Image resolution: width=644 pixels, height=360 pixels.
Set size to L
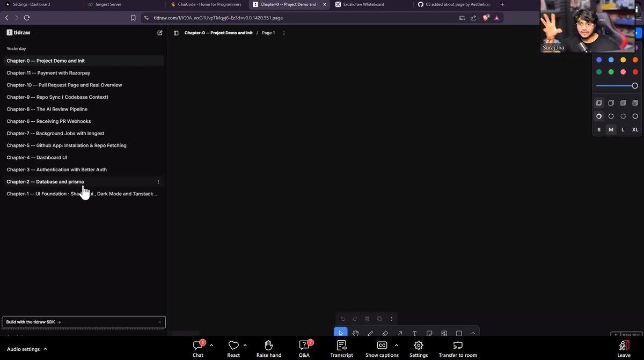coord(623,130)
